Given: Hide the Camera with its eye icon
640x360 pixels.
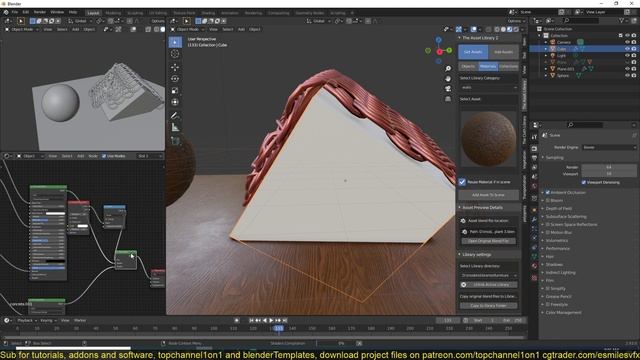Looking at the screenshot, I should (627, 42).
